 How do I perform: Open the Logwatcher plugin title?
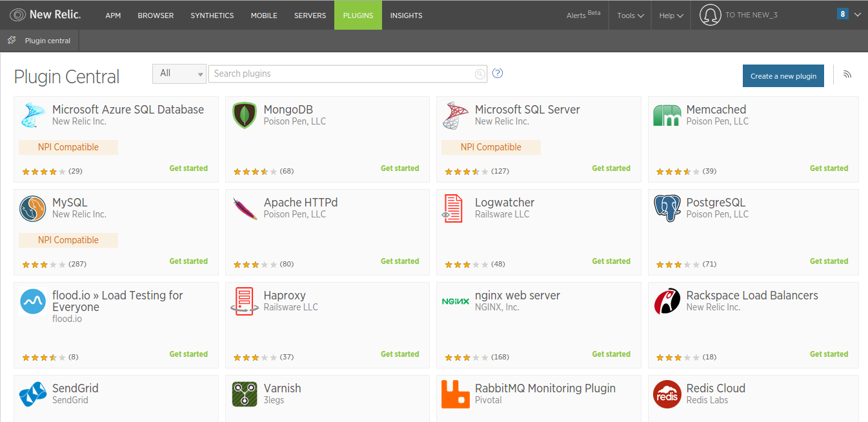pos(505,203)
